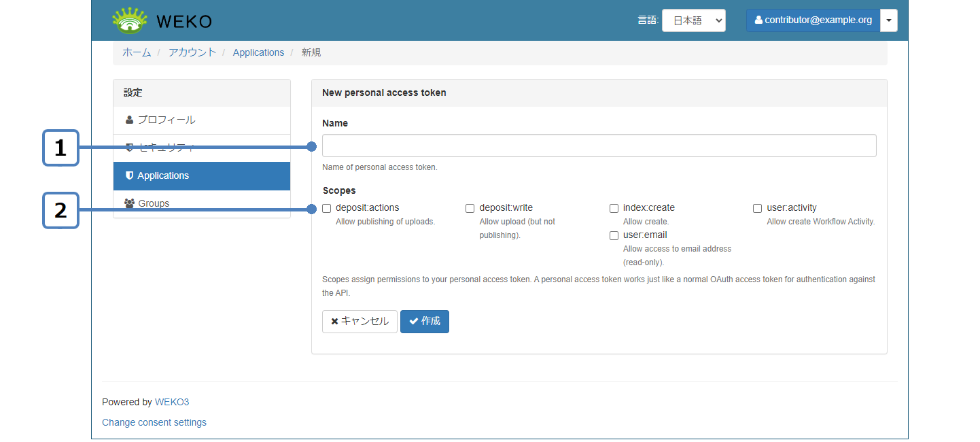Enable the deposit:actions scope checkbox
This screenshot has width=980, height=442.
click(x=327, y=208)
